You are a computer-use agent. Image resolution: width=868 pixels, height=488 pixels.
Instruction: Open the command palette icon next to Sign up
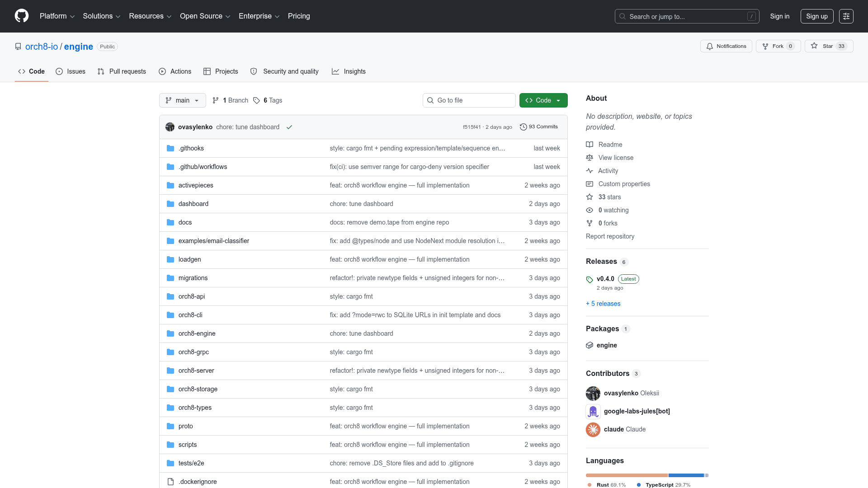click(846, 16)
